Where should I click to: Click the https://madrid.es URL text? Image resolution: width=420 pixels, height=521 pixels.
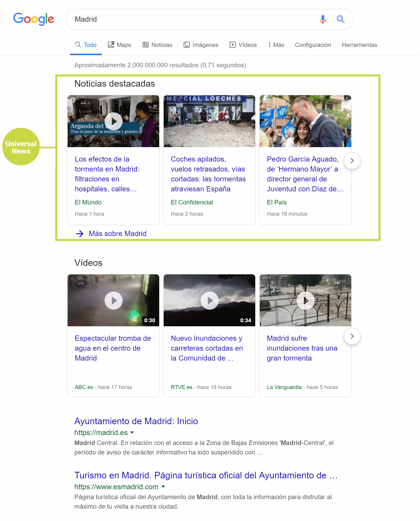click(x=101, y=433)
